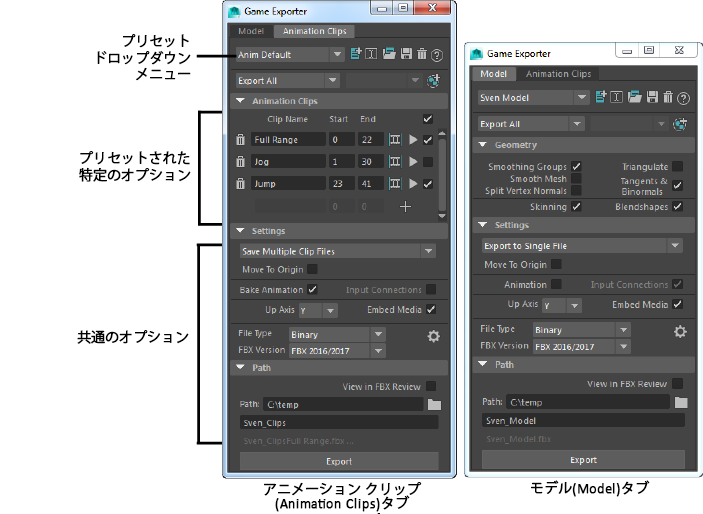
Task: Click the Jog clip name field
Action: tap(288, 161)
